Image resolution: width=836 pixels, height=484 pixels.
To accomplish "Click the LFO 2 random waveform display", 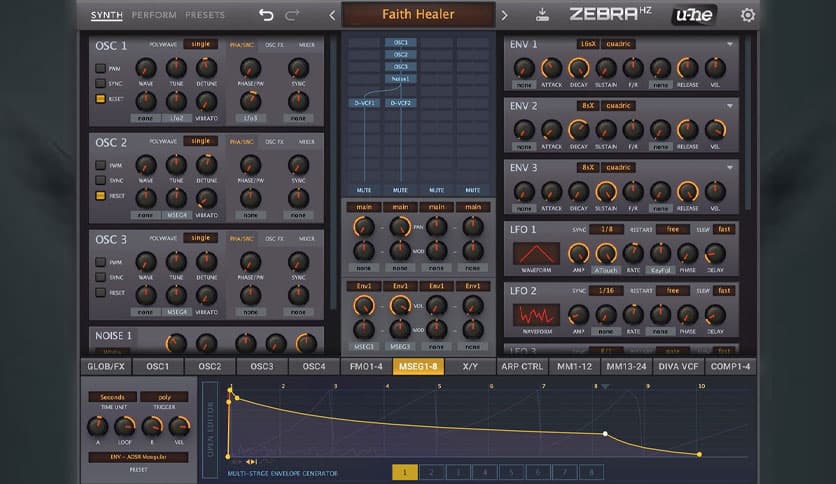I will coord(536,315).
